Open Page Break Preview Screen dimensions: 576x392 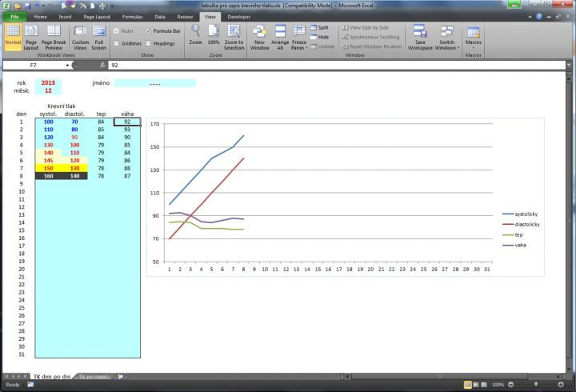point(54,37)
